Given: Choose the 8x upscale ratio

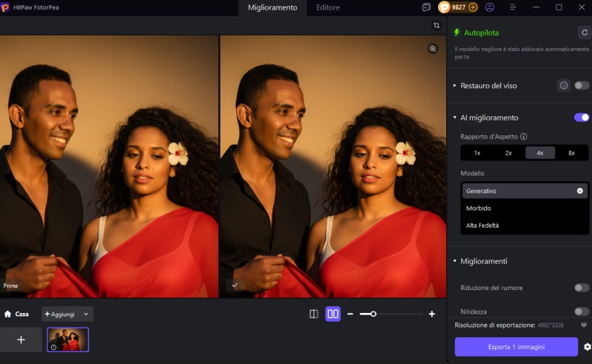Looking at the screenshot, I should click(571, 153).
